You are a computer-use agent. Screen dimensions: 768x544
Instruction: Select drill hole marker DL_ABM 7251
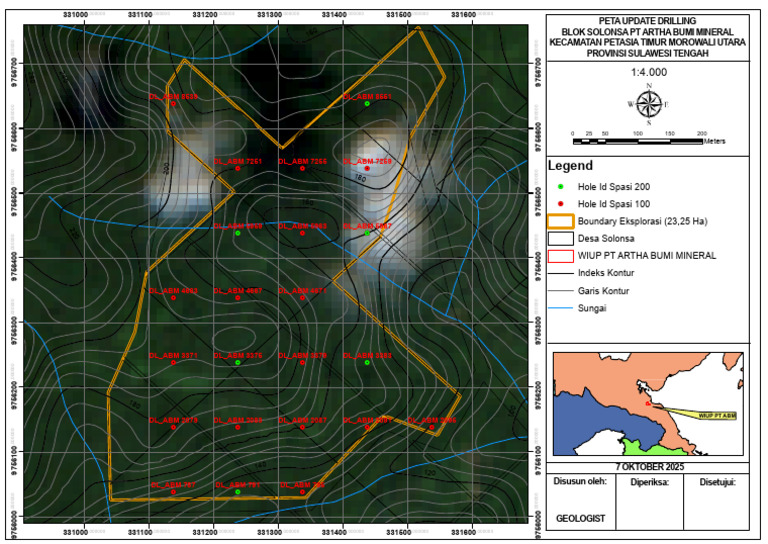pos(238,168)
